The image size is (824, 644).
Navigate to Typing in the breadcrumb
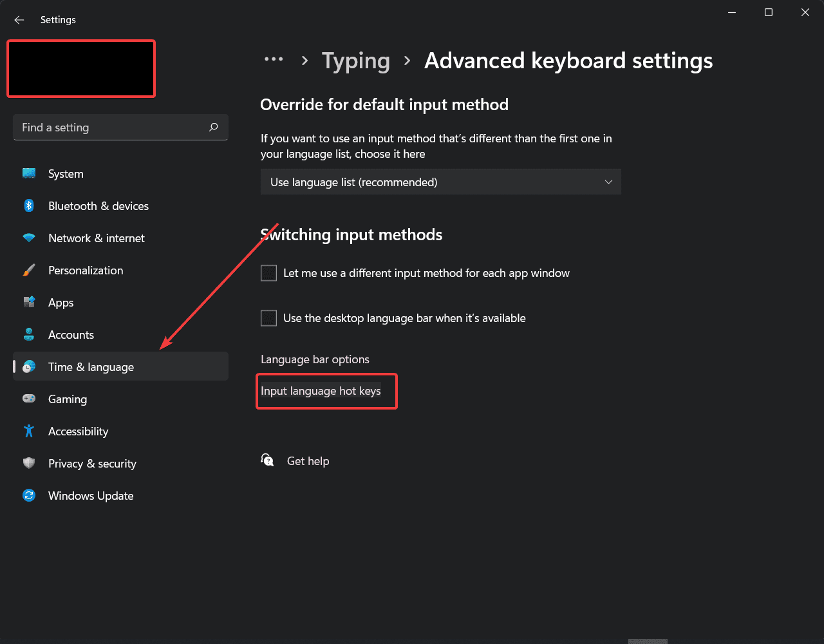[x=355, y=60]
